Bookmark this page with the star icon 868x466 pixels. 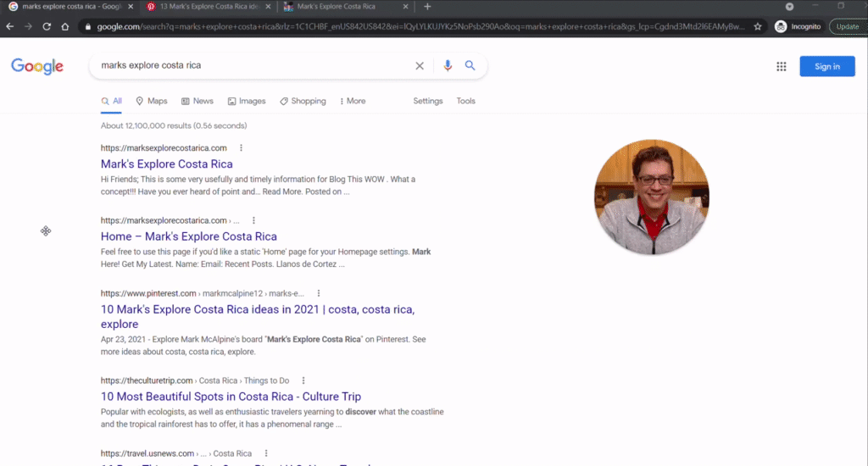[758, 26]
